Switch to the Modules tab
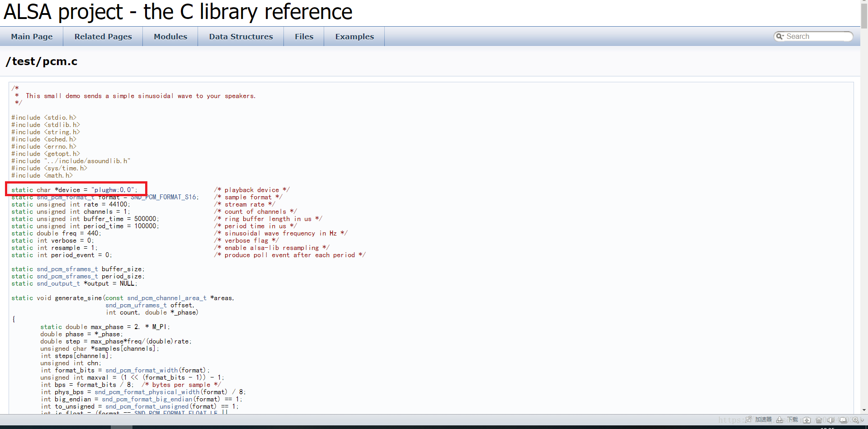This screenshot has height=429, width=868. pos(170,36)
